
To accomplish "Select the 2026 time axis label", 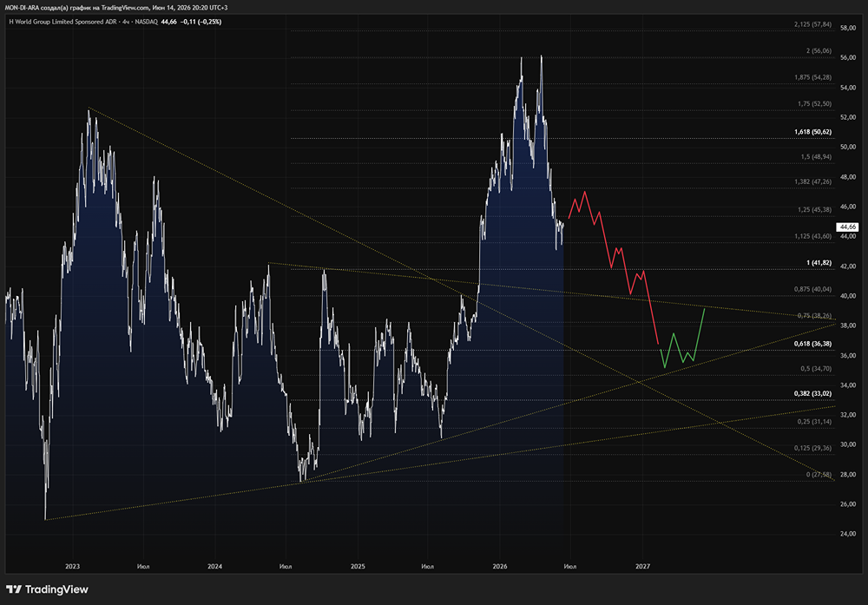I will pyautogui.click(x=500, y=566).
